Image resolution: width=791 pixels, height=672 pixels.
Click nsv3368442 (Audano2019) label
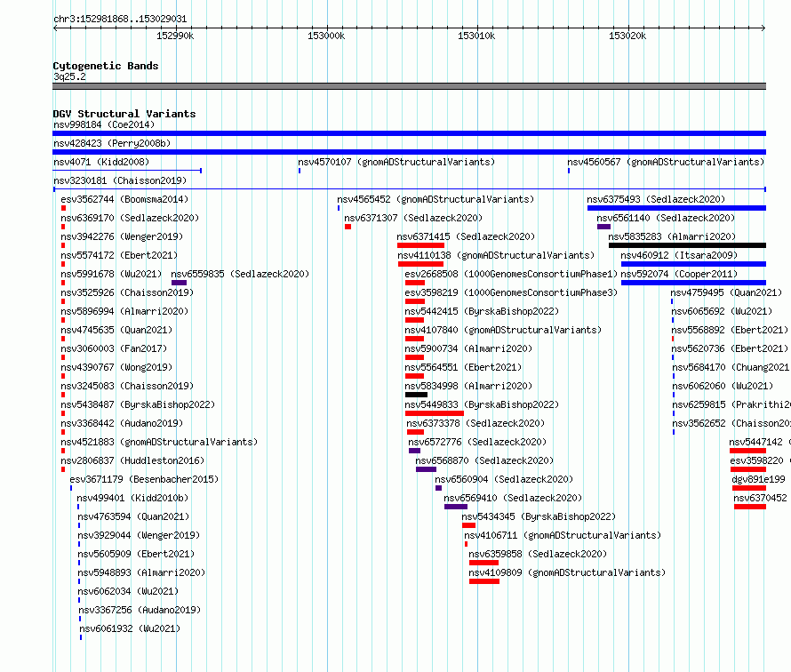(122, 423)
